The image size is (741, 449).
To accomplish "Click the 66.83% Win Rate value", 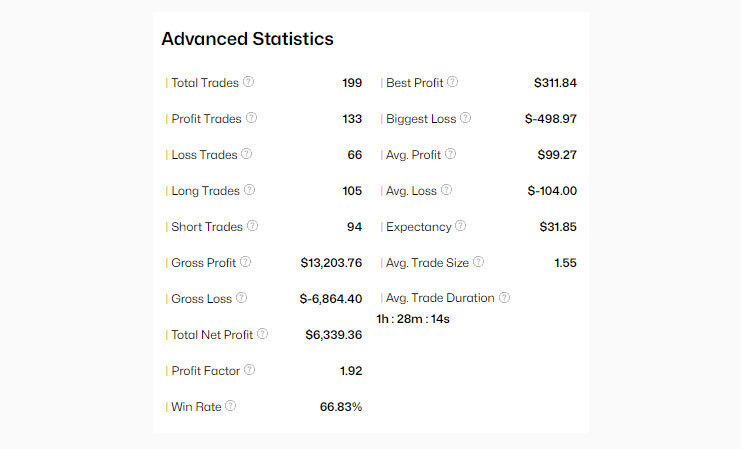I will 340,407.
